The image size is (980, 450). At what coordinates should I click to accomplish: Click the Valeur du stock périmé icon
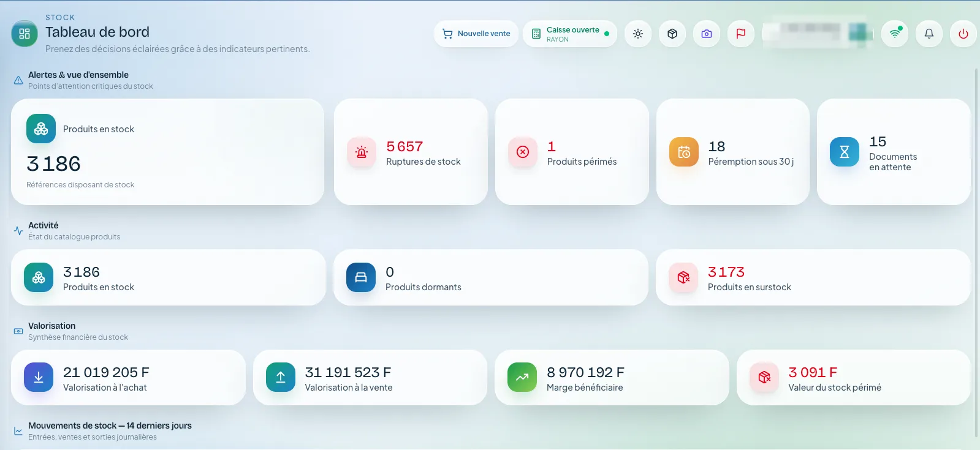click(x=764, y=377)
